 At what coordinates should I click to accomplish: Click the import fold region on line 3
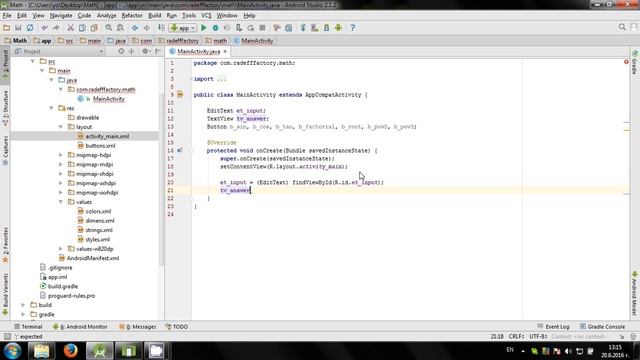coord(222,79)
